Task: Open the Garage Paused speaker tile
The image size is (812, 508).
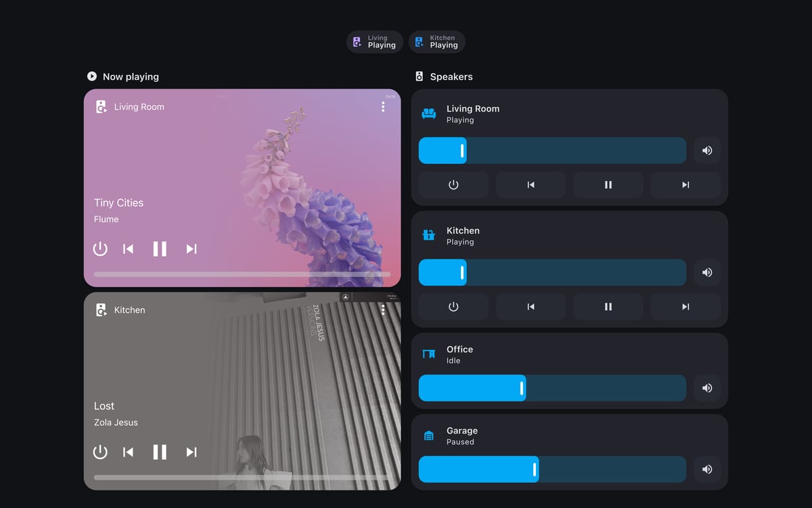Action: pyautogui.click(x=570, y=452)
